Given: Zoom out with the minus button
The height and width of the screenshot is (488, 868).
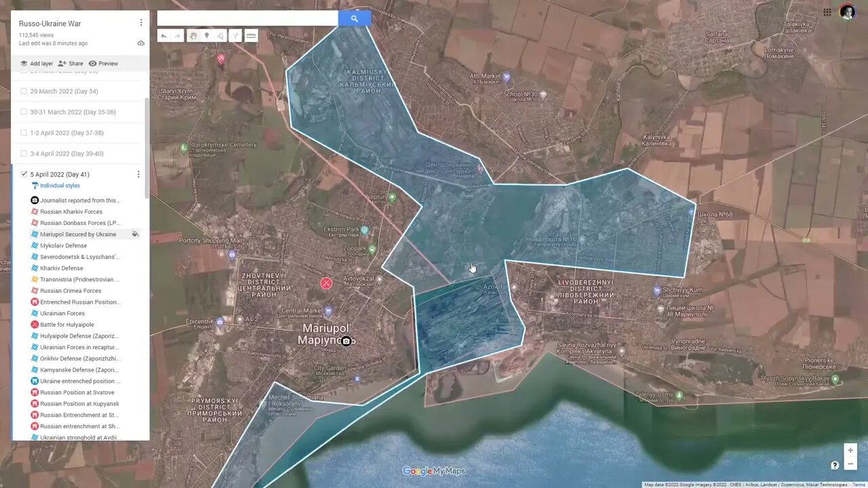Looking at the screenshot, I should (x=850, y=464).
